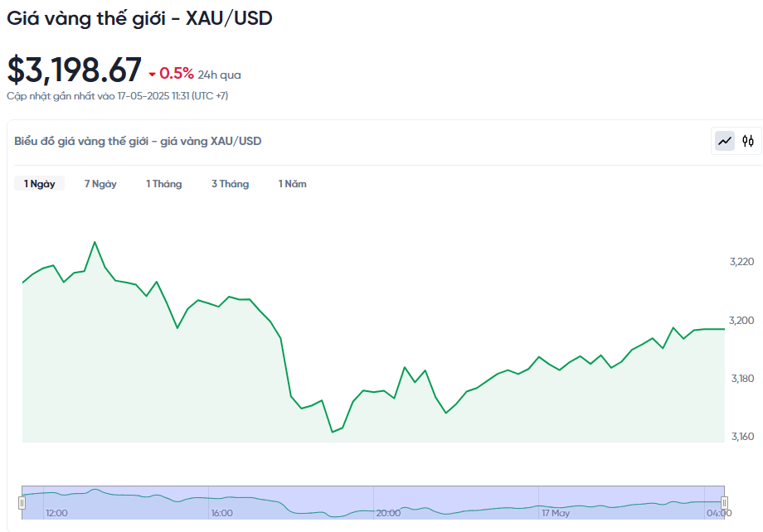The height and width of the screenshot is (532, 763).
Task: Select the 1 Năm time range
Action: click(x=293, y=184)
